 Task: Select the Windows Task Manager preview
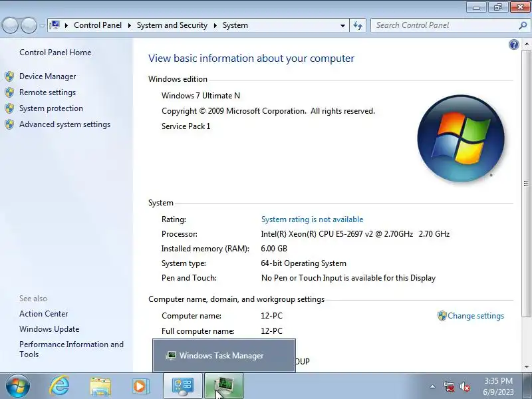pos(224,356)
